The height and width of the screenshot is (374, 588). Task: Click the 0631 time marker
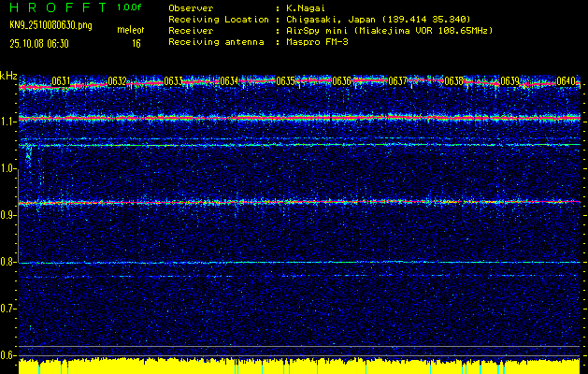[61, 81]
